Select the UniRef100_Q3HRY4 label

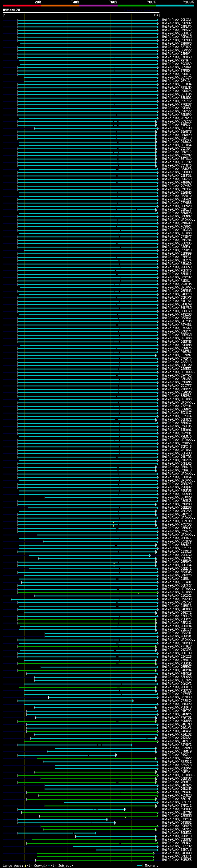(176, 54)
